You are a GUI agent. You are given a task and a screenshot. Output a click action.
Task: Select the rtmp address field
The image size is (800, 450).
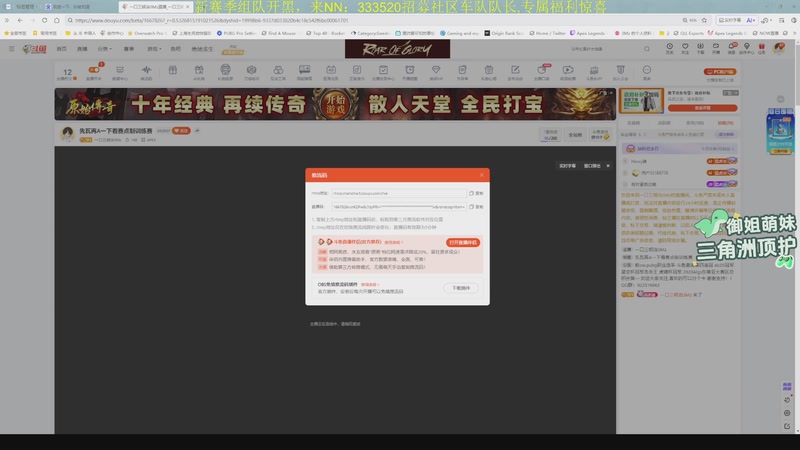coord(398,193)
